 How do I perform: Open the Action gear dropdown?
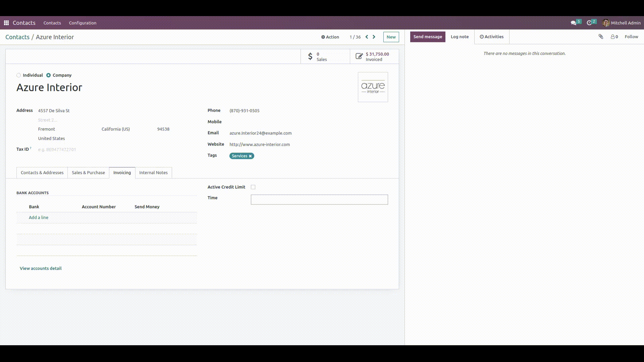[x=330, y=37]
